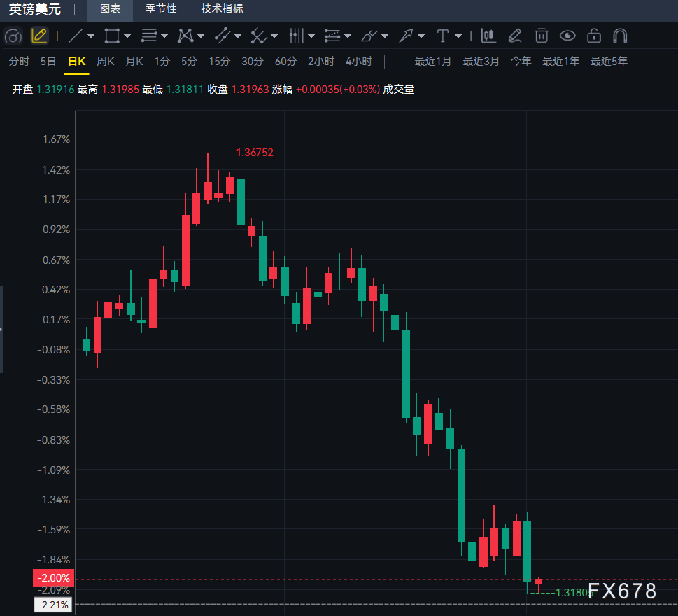Select the text annotation tool
678x616 pixels.
443,36
